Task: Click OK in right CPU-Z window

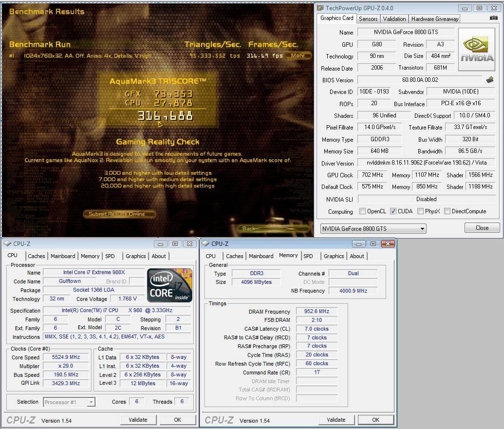Action: pyautogui.click(x=376, y=420)
